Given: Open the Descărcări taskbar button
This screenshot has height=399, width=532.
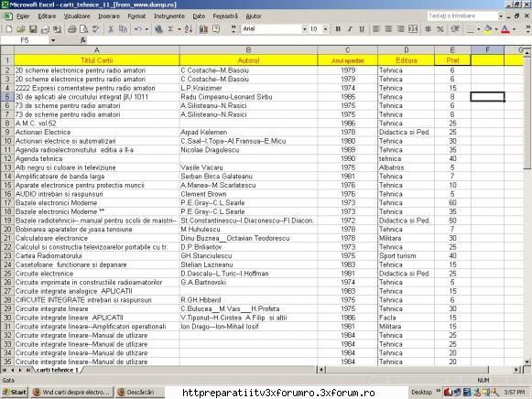Looking at the screenshot, I should point(139,393).
